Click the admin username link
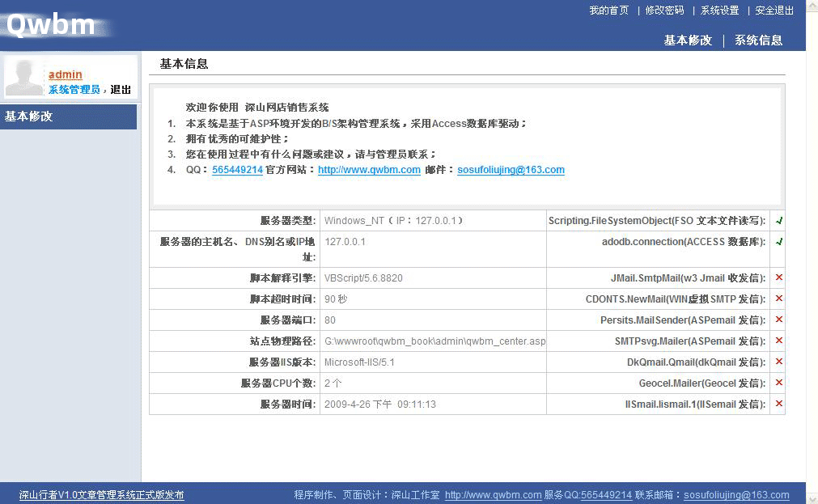The width and height of the screenshot is (818, 504). click(66, 74)
